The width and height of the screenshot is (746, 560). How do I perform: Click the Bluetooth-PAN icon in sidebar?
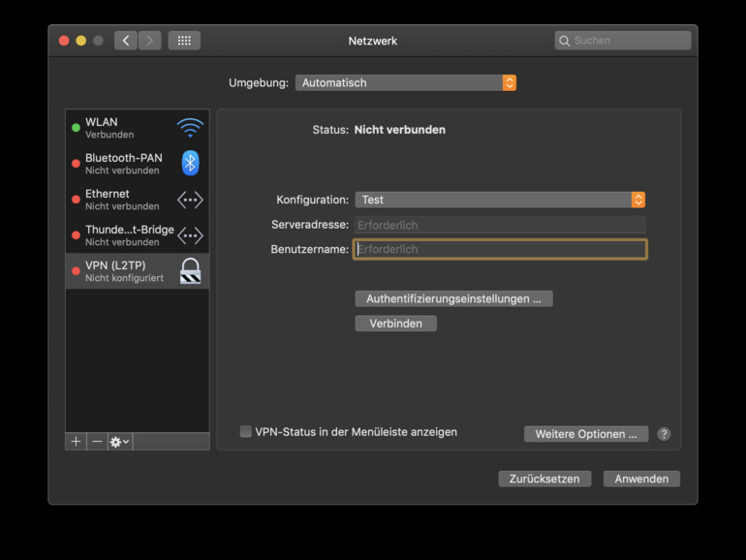point(190,163)
